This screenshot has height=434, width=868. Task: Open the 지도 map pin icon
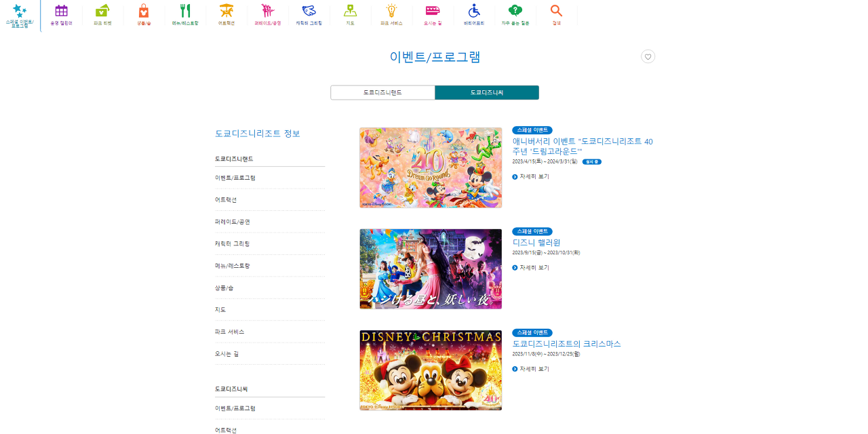point(350,14)
